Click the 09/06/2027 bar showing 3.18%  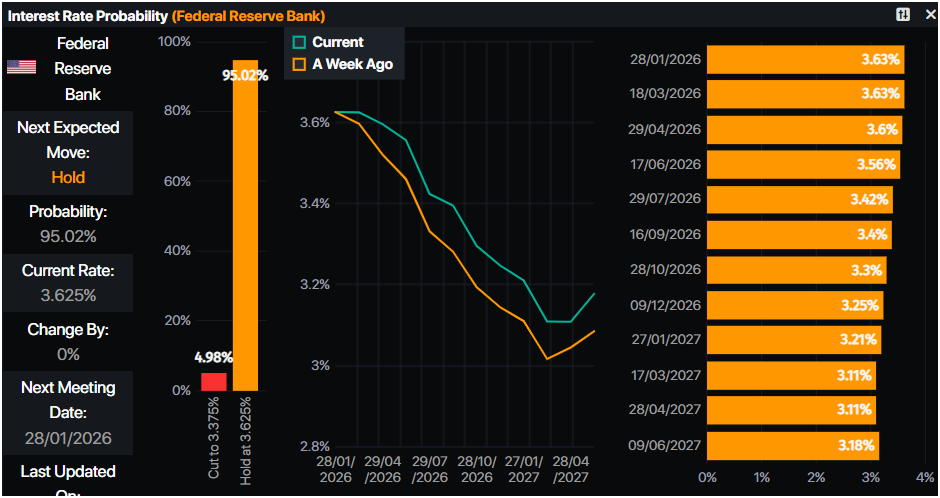(x=793, y=445)
